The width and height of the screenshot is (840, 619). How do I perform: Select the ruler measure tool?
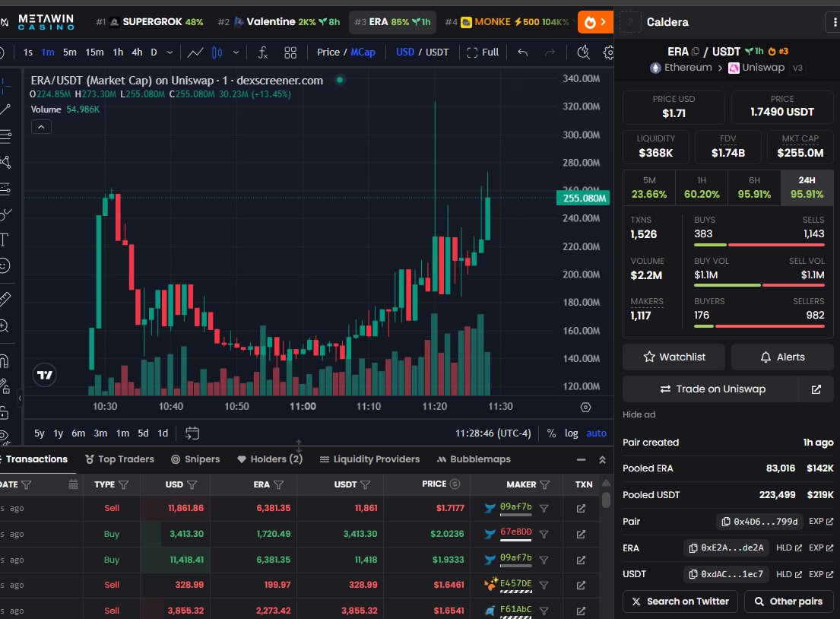pos(5,299)
